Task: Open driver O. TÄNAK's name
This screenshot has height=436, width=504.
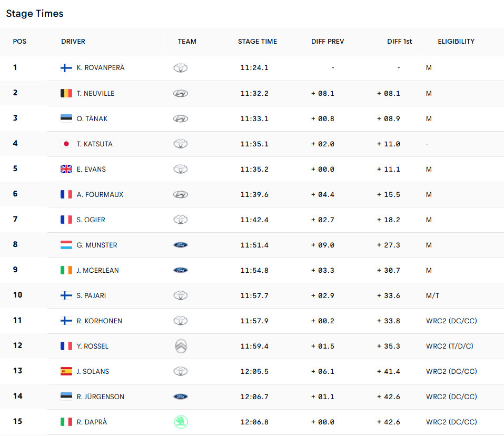Action: (92, 118)
